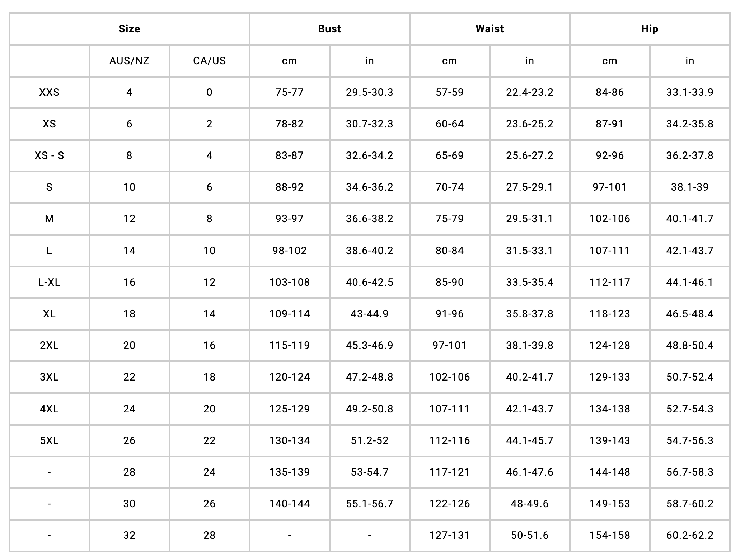Click the L-XL size label
Viewport: 740px width, 560px height.
click(50, 282)
